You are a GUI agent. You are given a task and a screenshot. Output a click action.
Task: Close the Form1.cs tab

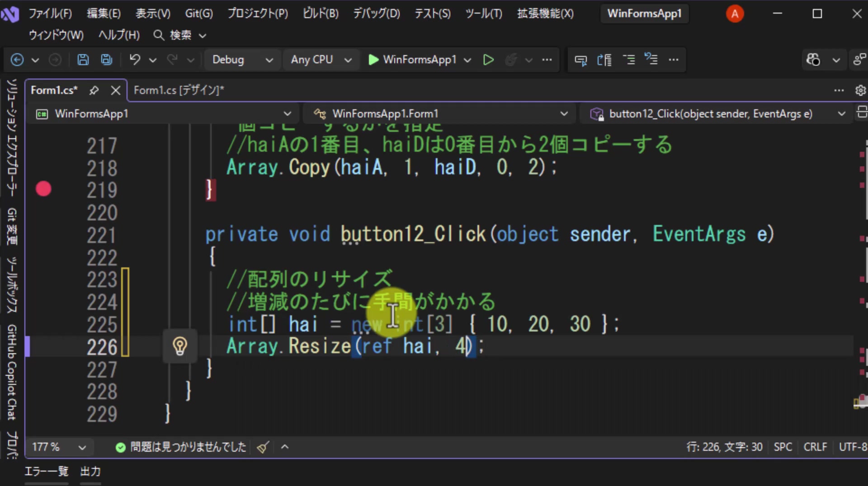click(116, 90)
